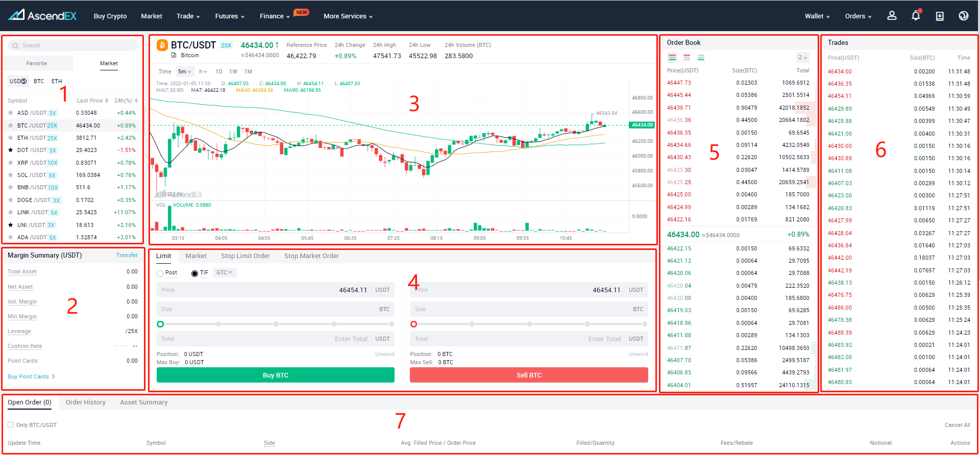Open order book decimal precision dropdown
The width and height of the screenshot is (980, 455).
[803, 58]
